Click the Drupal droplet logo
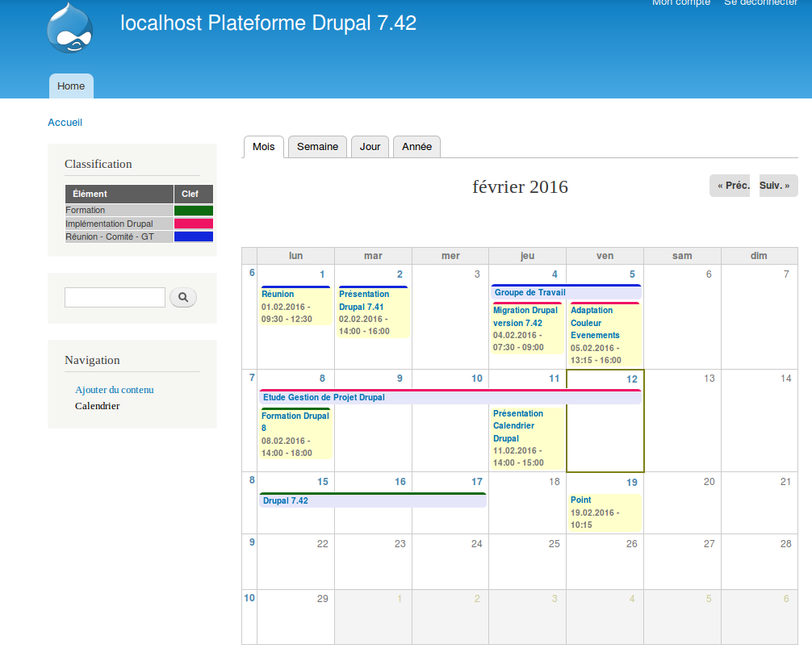The image size is (812, 657). (71, 27)
